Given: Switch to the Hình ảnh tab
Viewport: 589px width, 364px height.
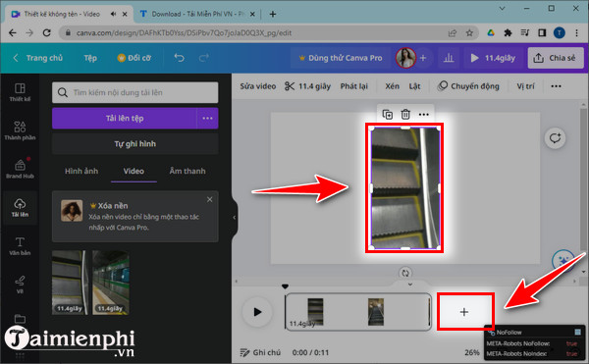Looking at the screenshot, I should [81, 171].
